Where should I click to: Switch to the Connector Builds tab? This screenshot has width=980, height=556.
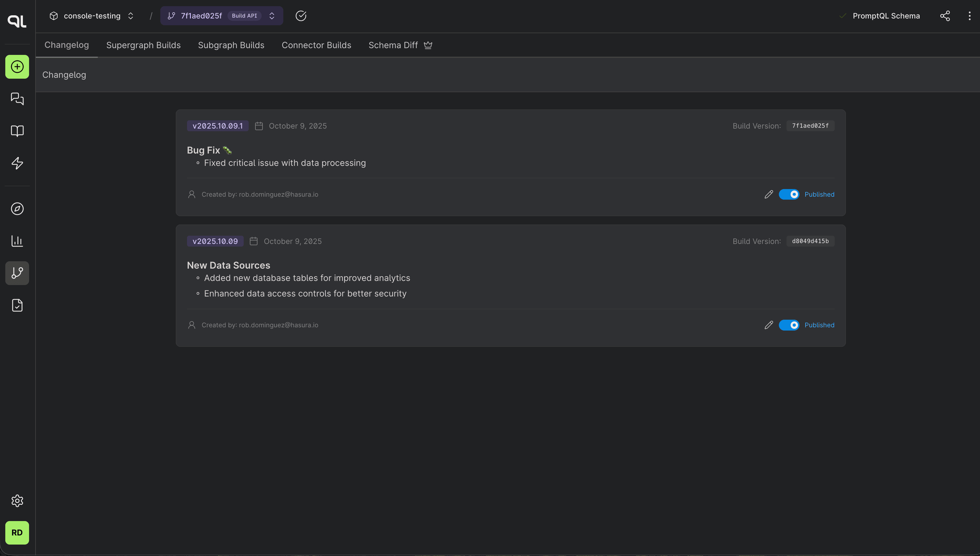click(316, 45)
